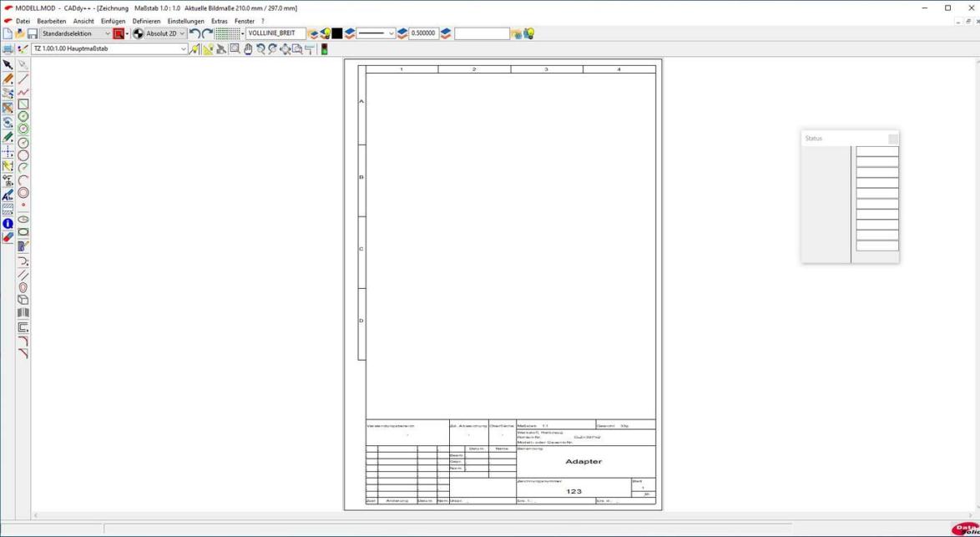Click the save diskette icon

tap(33, 34)
